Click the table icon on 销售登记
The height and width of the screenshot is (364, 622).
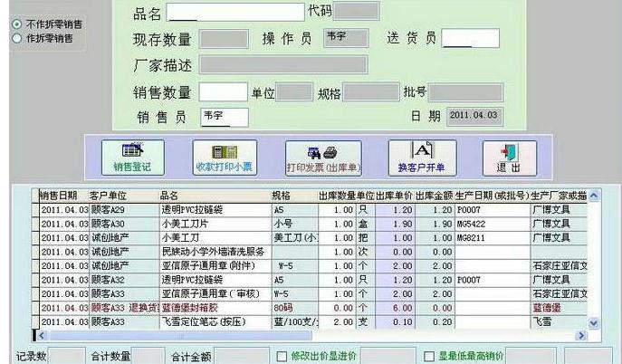coord(132,150)
